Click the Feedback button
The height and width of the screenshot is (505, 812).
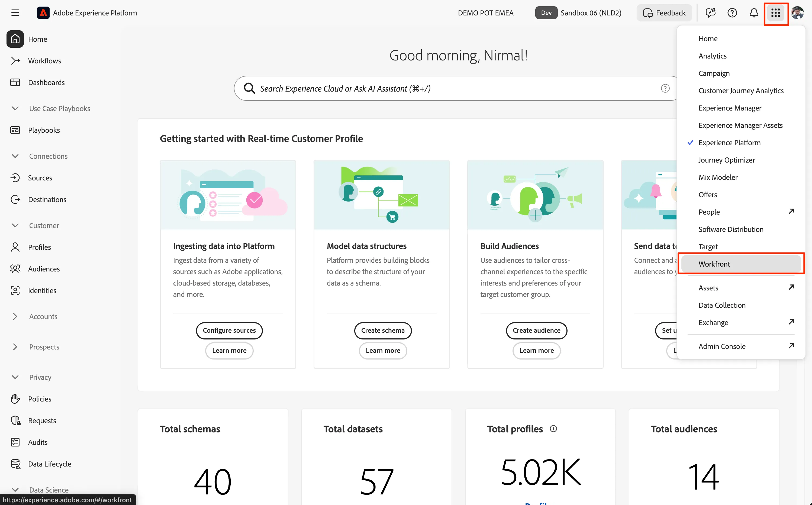tap(664, 13)
